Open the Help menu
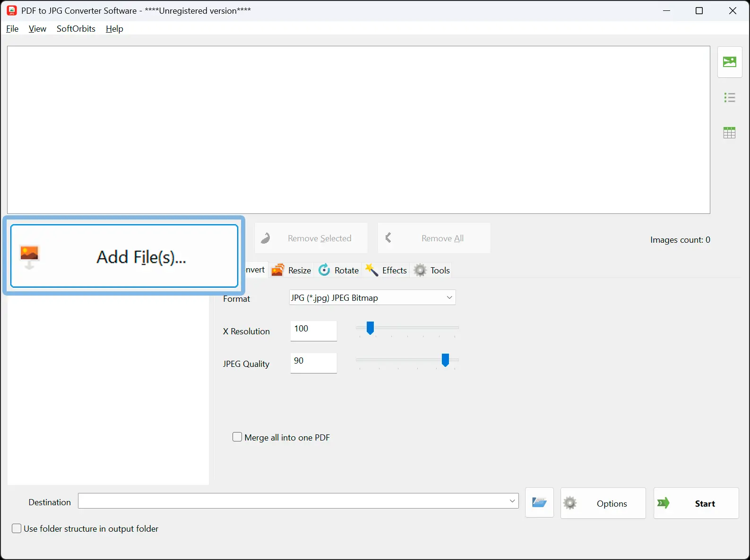Viewport: 750px width, 560px height. (114, 29)
